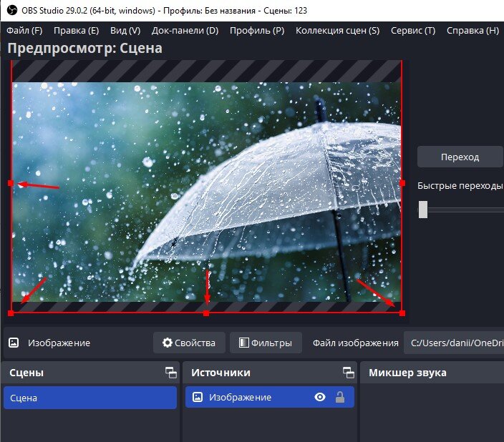Image resolution: width=504 pixels, height=442 pixels.
Task: Click image icon beside Изображение source row
Action: [198, 397]
